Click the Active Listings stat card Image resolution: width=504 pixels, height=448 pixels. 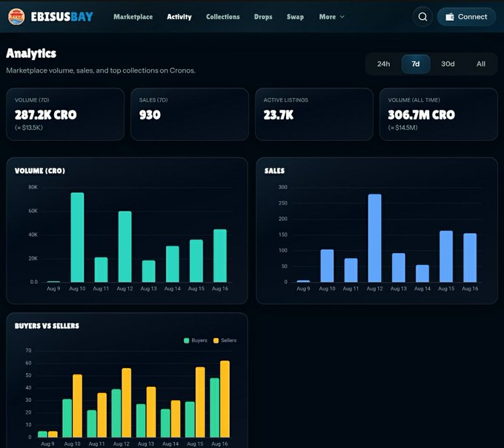click(314, 114)
